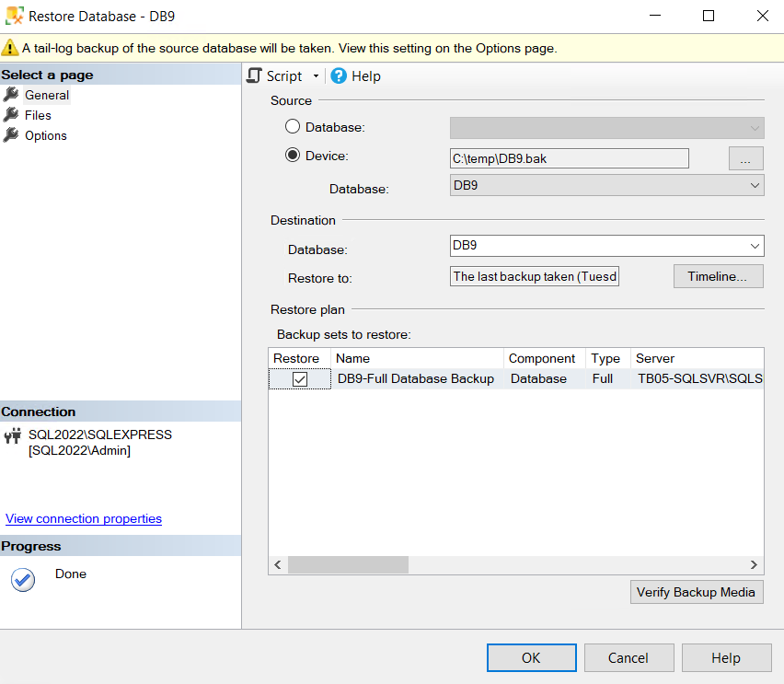Click the tail-log warning triangle icon
This screenshot has width=784, height=684.
[9, 48]
